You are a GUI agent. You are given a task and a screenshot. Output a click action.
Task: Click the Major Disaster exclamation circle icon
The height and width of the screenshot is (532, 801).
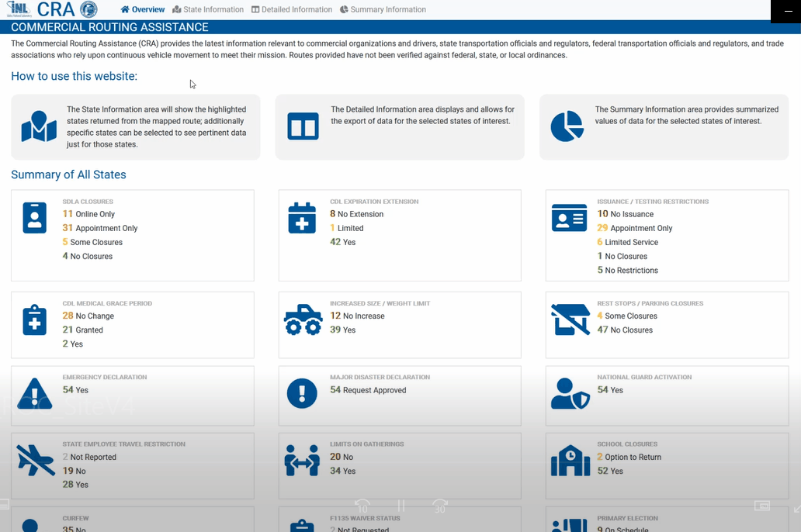click(x=302, y=394)
